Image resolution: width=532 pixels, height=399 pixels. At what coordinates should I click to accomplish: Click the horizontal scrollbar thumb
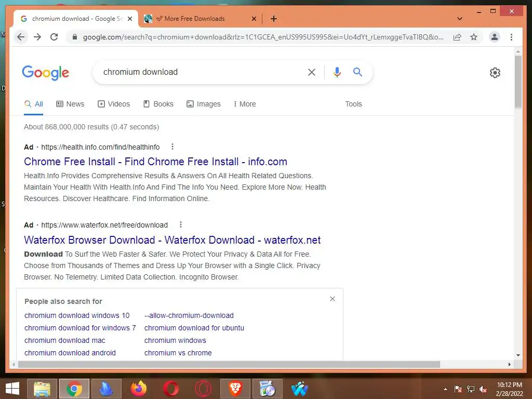[x=229, y=364]
